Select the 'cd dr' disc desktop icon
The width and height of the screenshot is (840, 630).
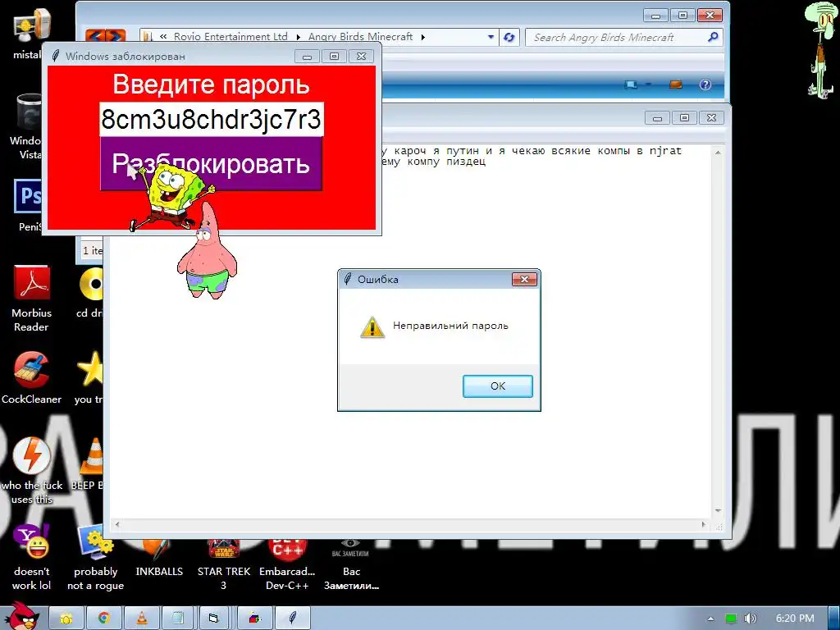(90, 292)
